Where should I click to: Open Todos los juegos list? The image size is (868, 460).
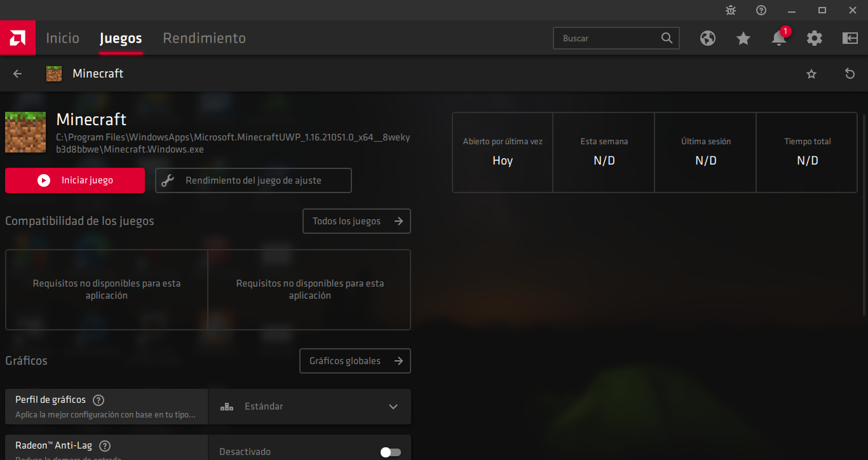[356, 221]
